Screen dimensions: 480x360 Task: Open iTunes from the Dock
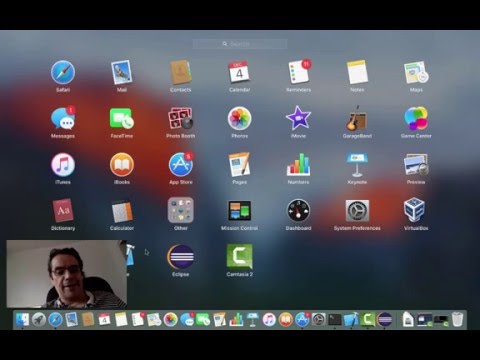269,320
